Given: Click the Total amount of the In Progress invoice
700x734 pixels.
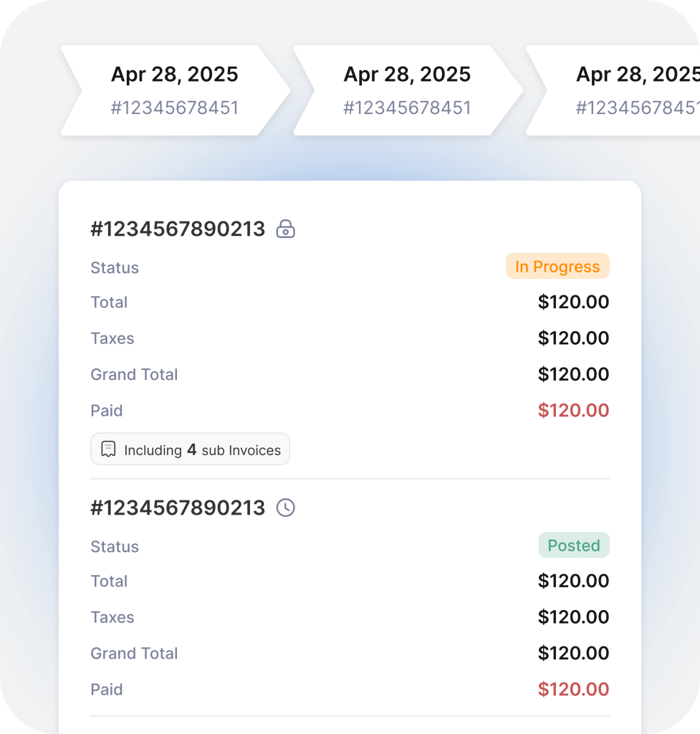Looking at the screenshot, I should point(573,302).
